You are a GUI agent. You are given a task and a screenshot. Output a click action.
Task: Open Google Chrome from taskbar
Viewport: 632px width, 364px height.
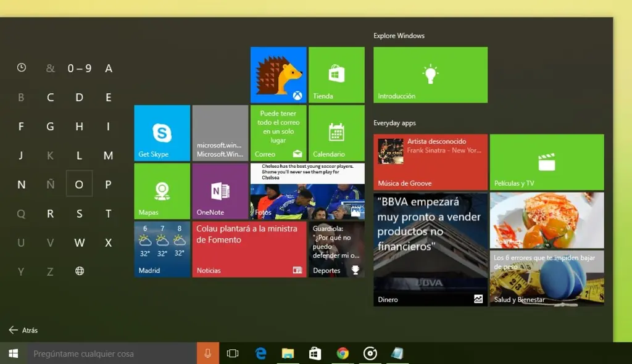(x=343, y=354)
